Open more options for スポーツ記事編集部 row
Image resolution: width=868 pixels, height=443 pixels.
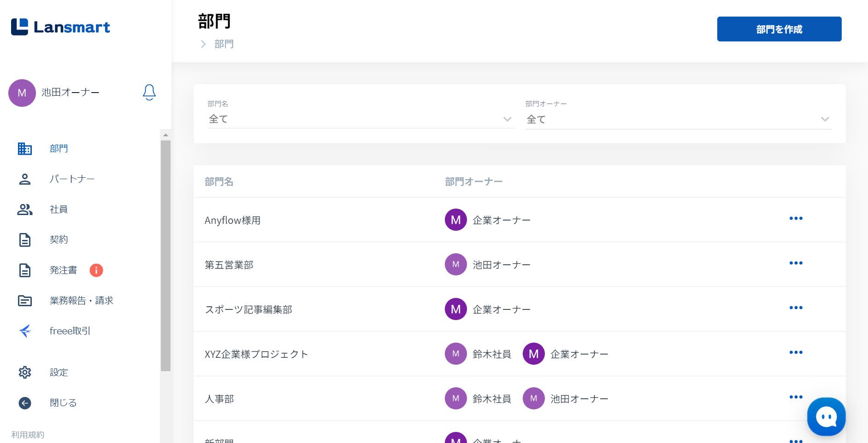[x=796, y=308]
